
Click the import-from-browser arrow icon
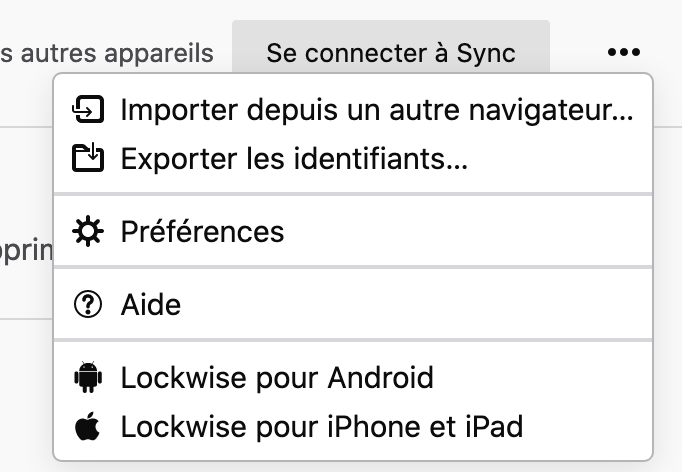click(x=89, y=110)
